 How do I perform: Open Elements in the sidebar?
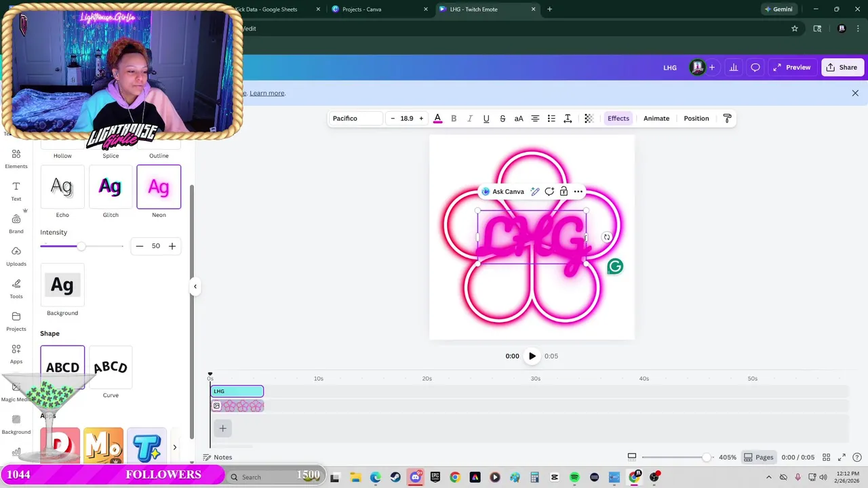[x=16, y=159]
